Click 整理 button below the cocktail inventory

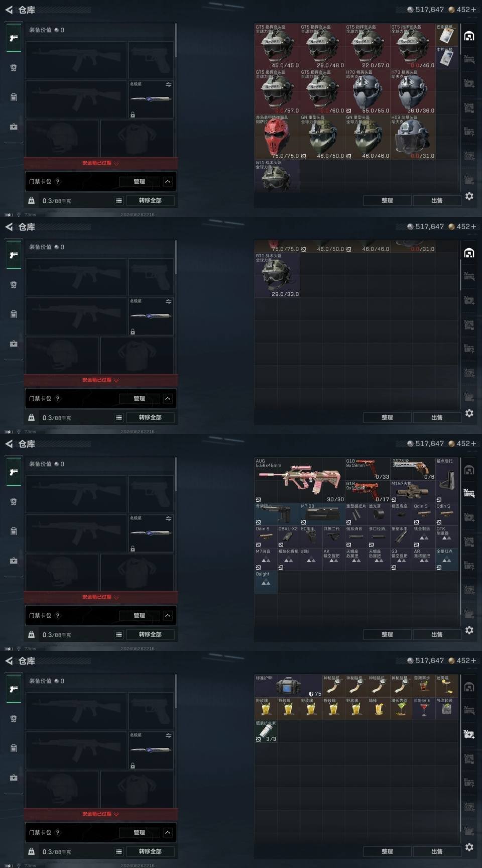click(x=387, y=851)
